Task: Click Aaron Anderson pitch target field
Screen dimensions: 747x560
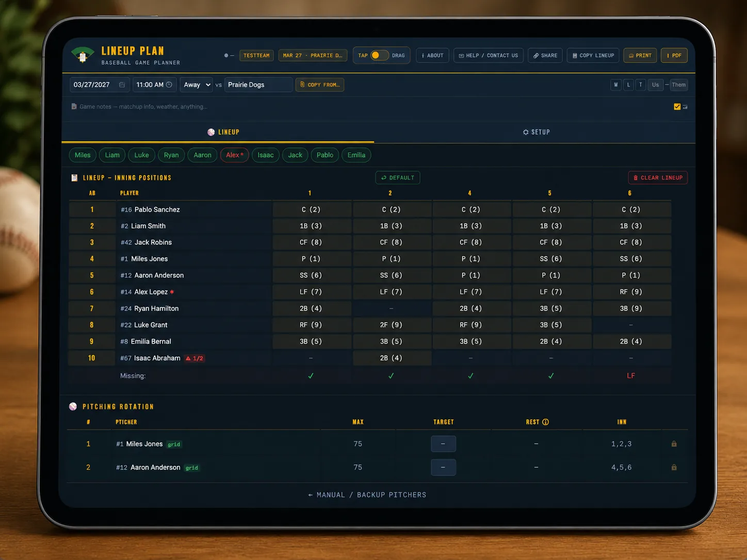Action: 443,467
